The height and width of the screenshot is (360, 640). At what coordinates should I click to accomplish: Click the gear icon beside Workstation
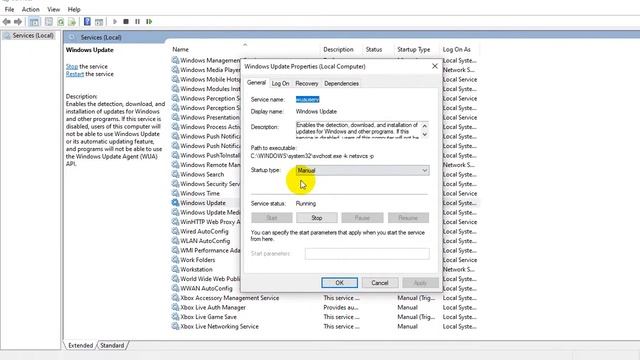click(x=175, y=269)
